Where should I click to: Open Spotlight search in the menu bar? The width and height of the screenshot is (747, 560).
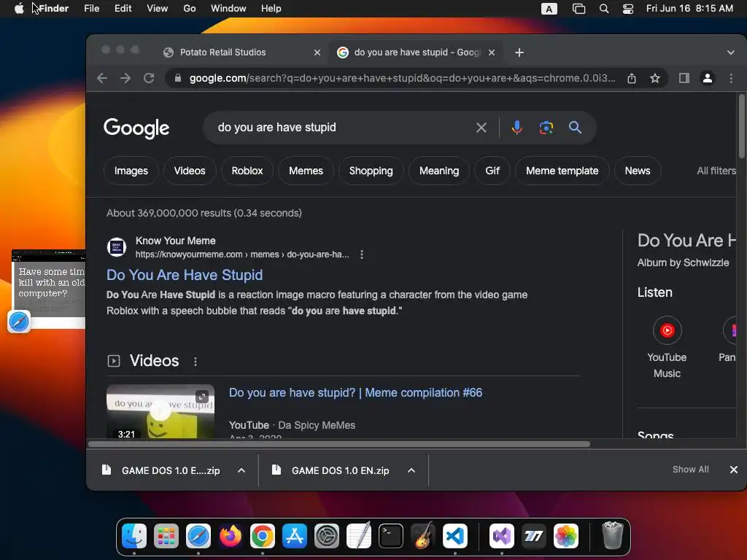tap(604, 9)
